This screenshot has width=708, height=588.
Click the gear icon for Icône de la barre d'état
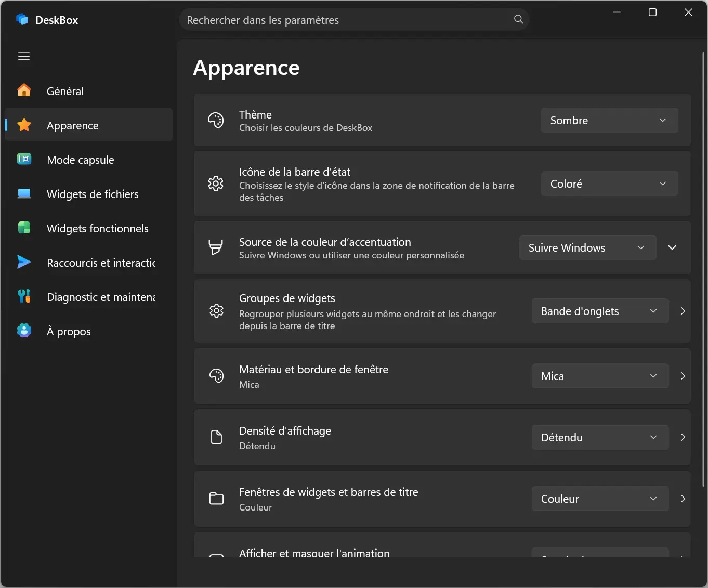click(x=216, y=183)
